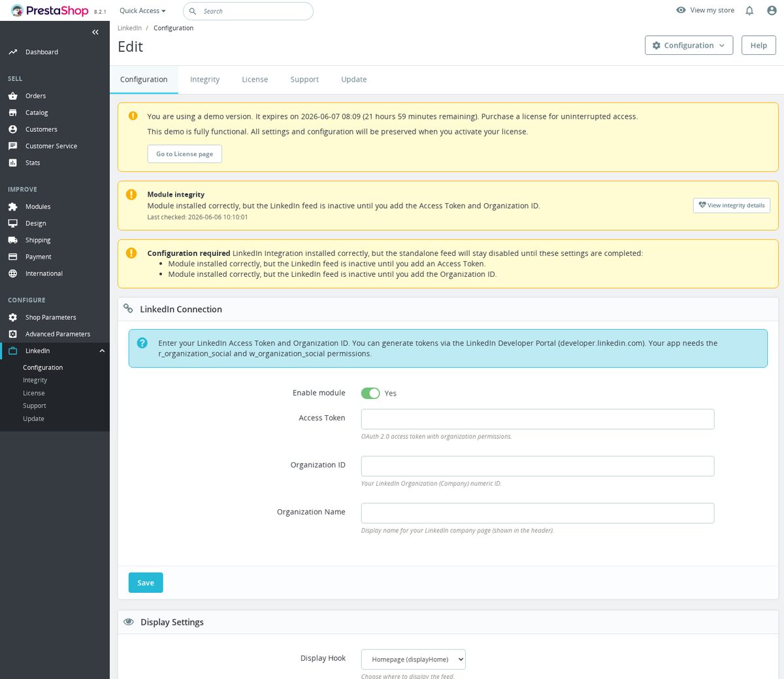Open Design in the sidebar
This screenshot has width=784, height=679.
(36, 223)
